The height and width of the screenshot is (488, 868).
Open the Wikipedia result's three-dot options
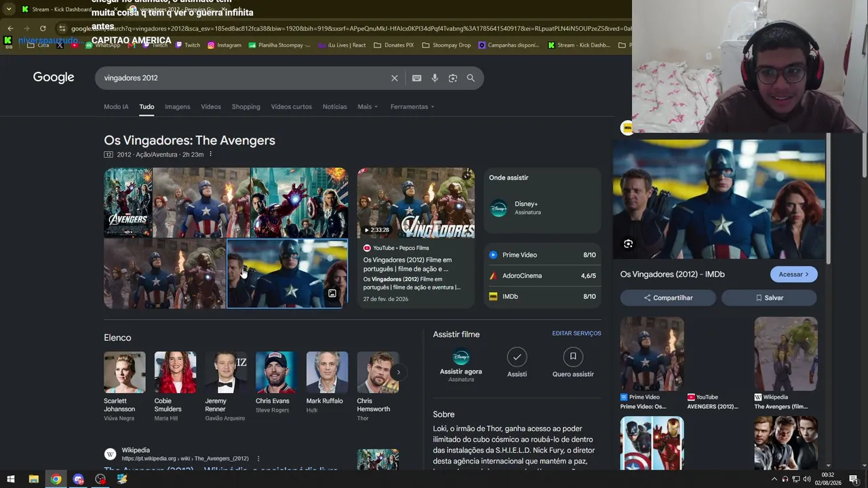coord(258,459)
